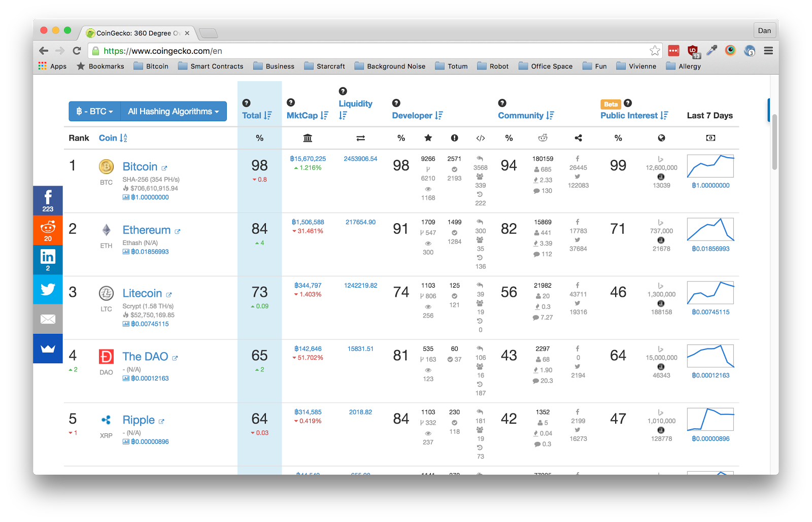Click the market cap bank icon header
Image resolution: width=812 pixels, height=522 pixels.
point(308,138)
